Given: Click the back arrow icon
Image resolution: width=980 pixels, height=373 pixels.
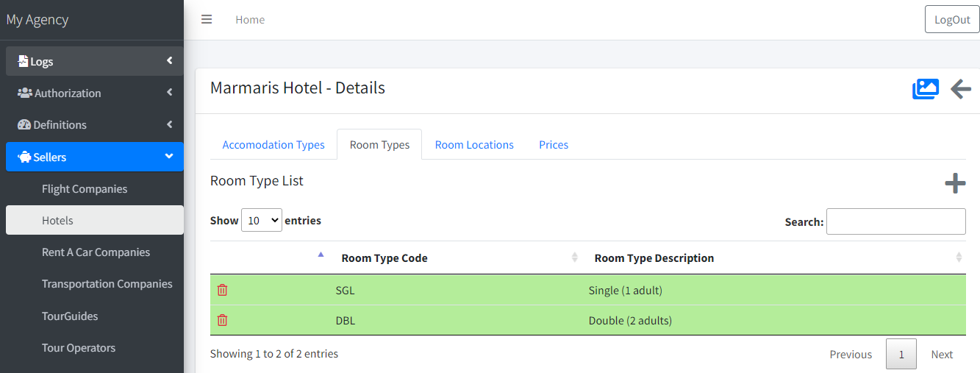Looking at the screenshot, I should 960,89.
